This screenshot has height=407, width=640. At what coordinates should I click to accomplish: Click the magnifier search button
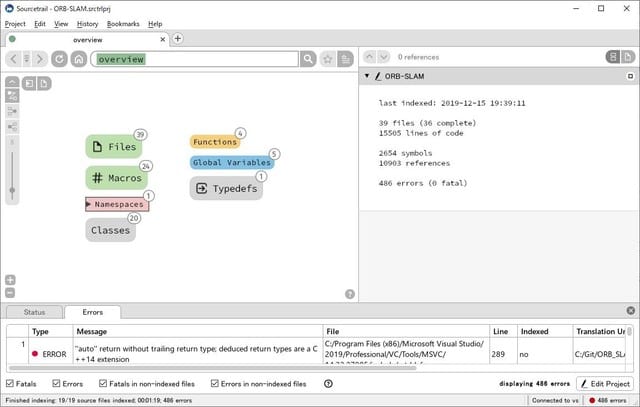(308, 59)
